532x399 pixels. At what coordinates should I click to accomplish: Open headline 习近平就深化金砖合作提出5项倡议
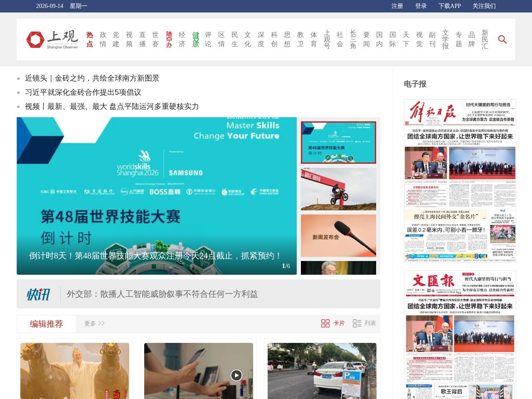click(x=83, y=92)
